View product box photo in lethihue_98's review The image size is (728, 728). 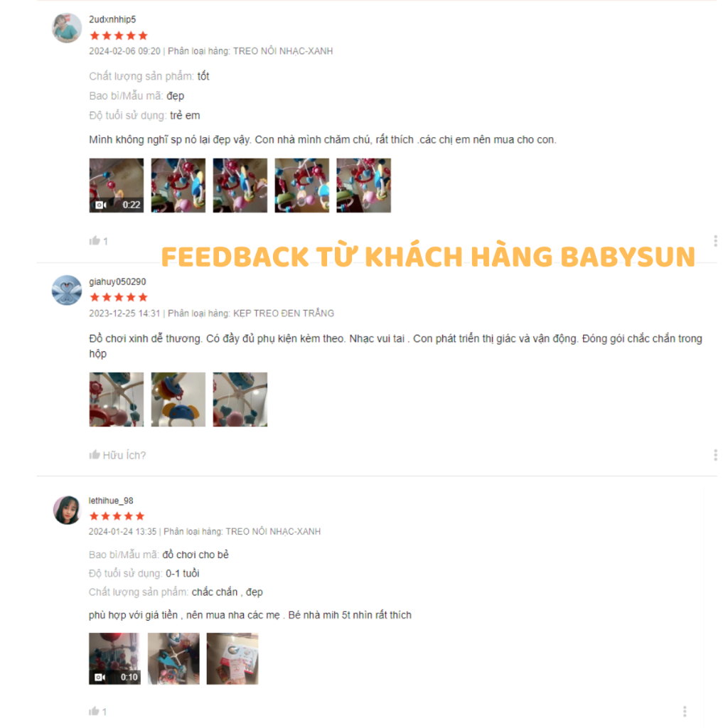232,658
